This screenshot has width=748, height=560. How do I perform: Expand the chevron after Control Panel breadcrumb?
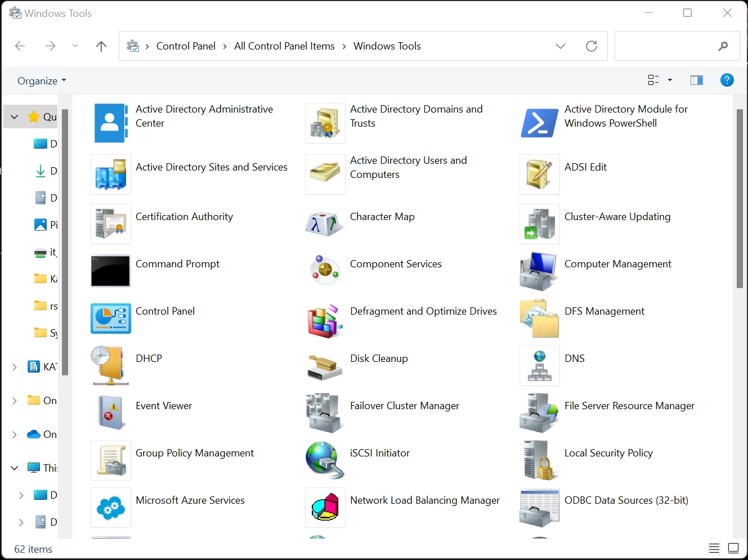(x=225, y=46)
